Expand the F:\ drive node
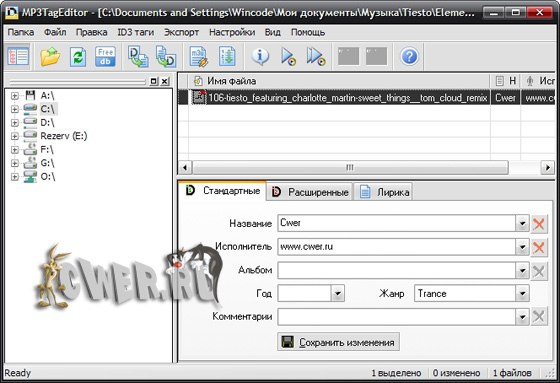Screen dimensions: 560x383 coord(15,150)
